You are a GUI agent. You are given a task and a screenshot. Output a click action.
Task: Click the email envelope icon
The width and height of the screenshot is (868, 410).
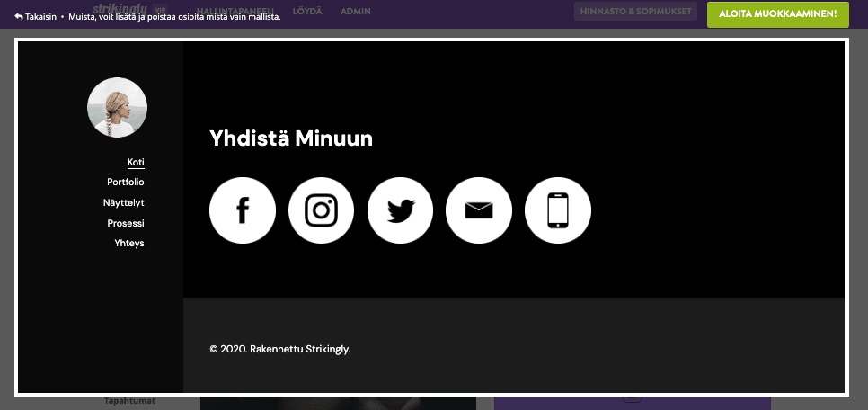[x=479, y=210]
